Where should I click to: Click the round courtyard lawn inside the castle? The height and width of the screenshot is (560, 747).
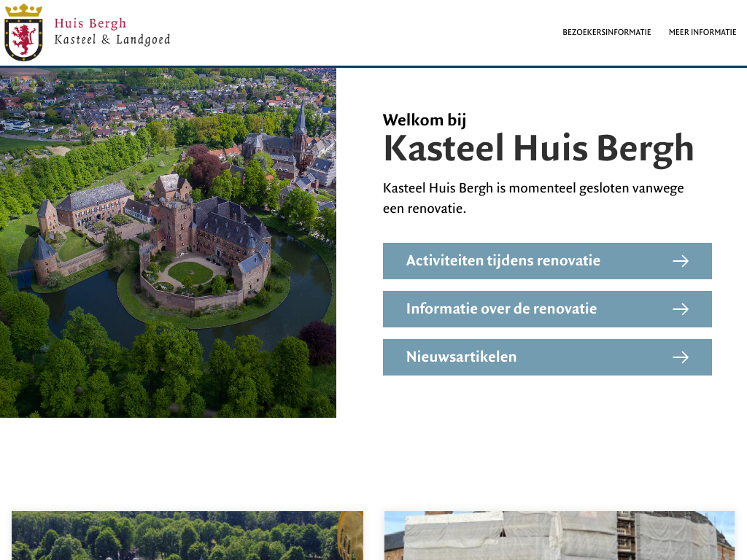tap(190, 273)
